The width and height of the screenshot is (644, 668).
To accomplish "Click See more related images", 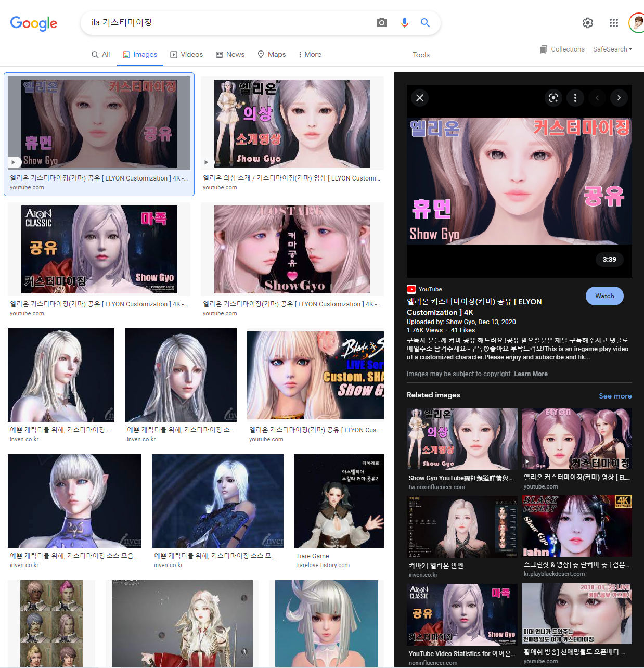I will (615, 396).
